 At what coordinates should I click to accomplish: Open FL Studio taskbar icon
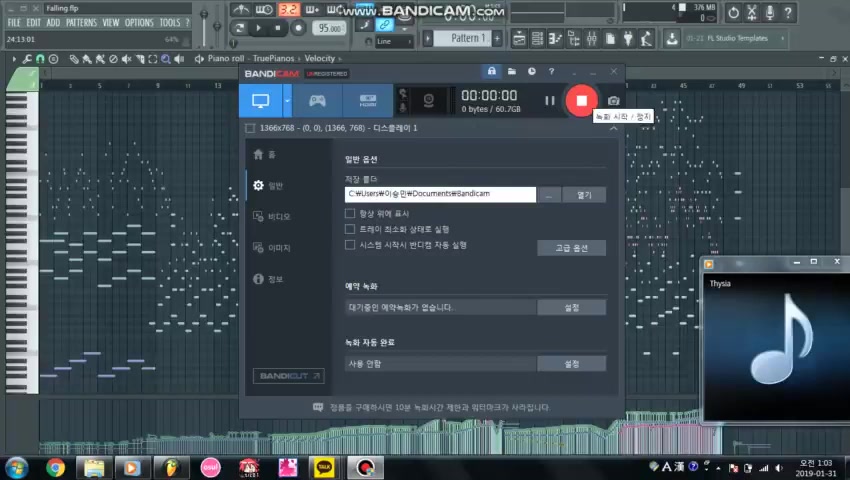coord(171,467)
